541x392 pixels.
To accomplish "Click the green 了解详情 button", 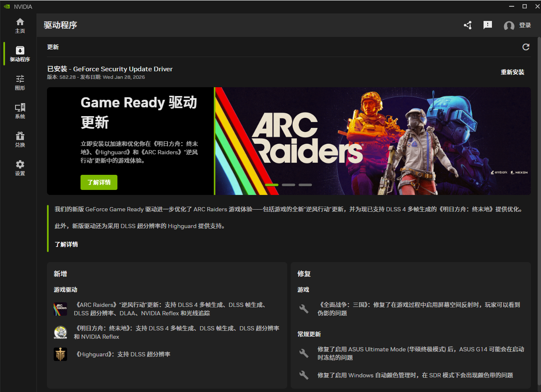I will pyautogui.click(x=99, y=182).
